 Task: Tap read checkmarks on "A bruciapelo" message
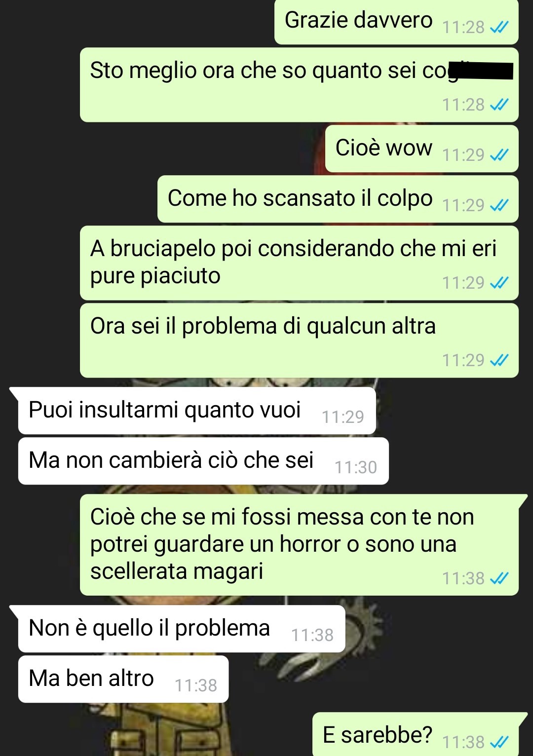[499, 283]
